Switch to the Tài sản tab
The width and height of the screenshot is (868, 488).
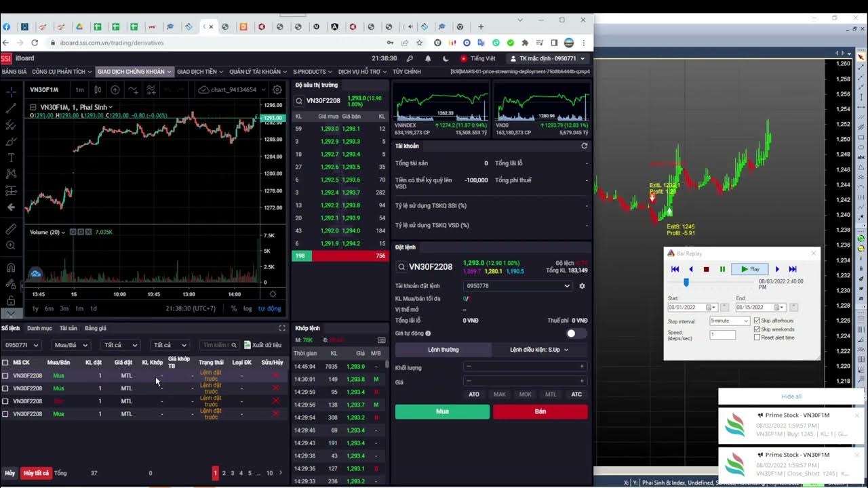[68, 328]
